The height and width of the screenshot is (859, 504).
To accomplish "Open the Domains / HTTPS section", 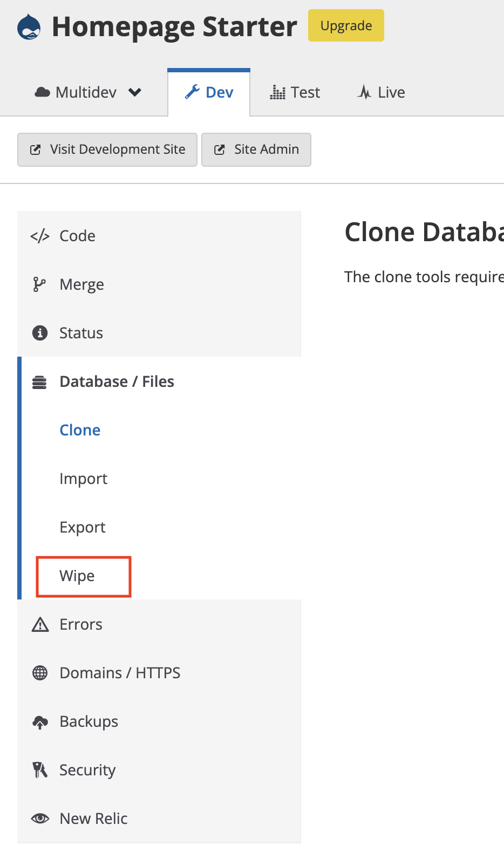I will pos(159,672).
